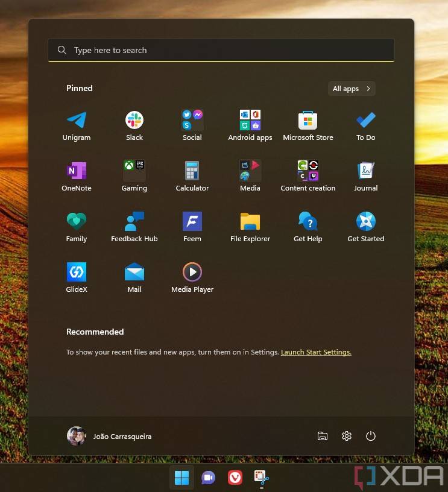
Task: Open the Get Started app
Action: (x=366, y=227)
